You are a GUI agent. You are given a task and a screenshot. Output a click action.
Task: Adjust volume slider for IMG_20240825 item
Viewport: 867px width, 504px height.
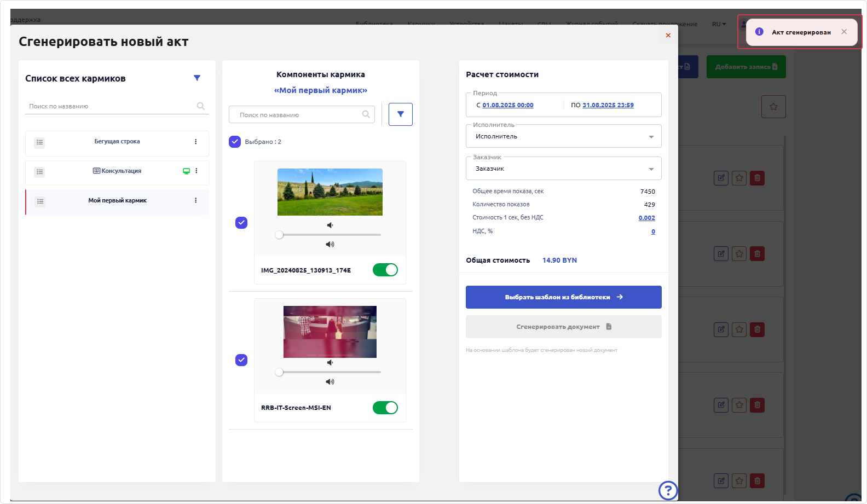(280, 235)
